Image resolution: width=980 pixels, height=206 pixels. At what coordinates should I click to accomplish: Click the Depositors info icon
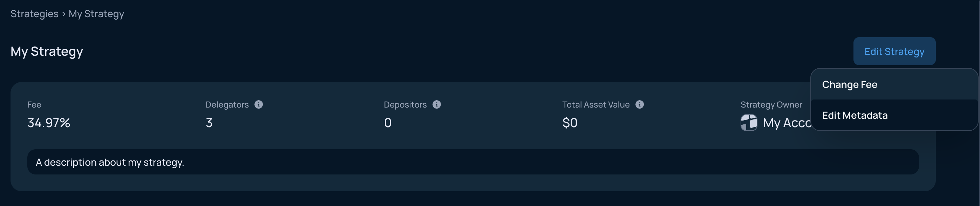click(437, 104)
